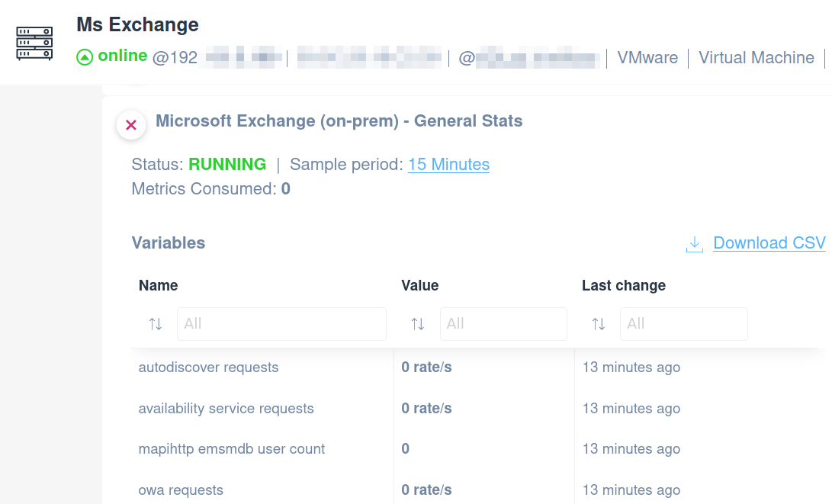This screenshot has height=504, width=832.
Task: Click the Variables section heading
Action: tap(169, 243)
